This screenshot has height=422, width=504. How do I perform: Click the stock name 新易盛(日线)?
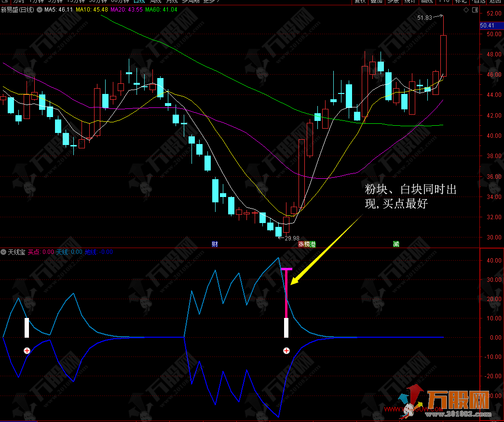(x=17, y=10)
